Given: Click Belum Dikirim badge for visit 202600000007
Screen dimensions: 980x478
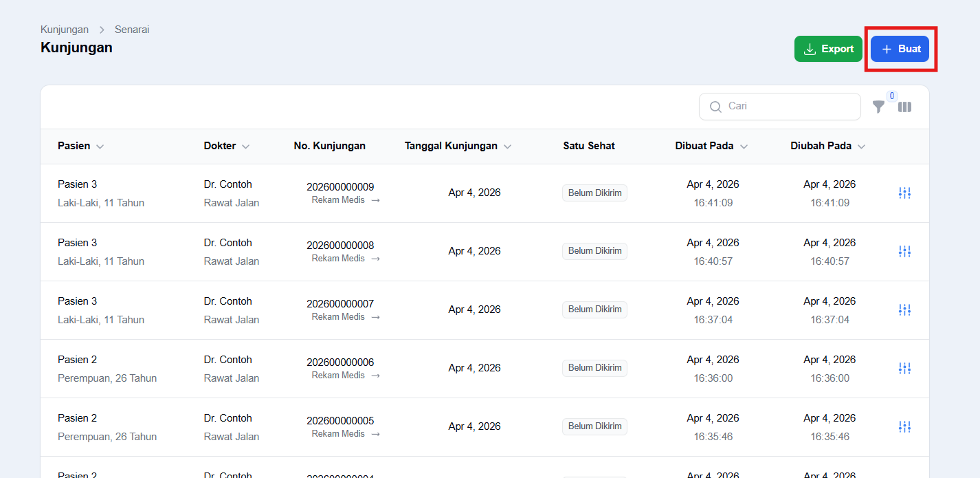Looking at the screenshot, I should click(x=594, y=309).
